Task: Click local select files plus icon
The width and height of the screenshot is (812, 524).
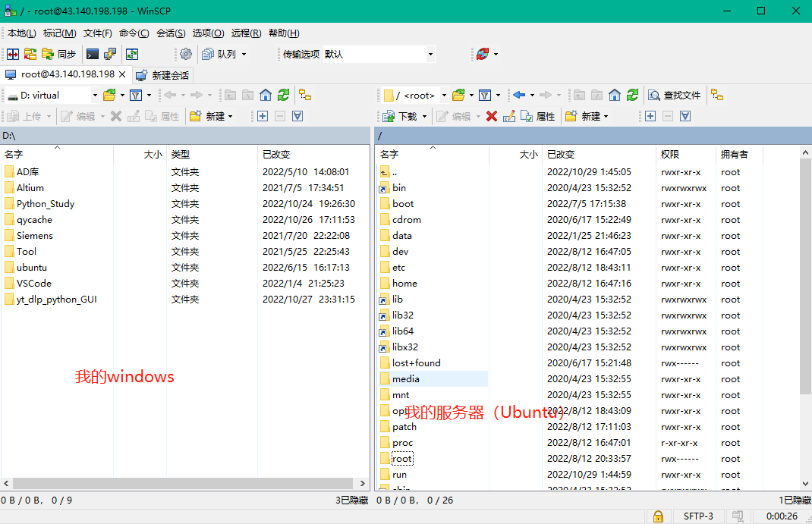Action: pyautogui.click(x=263, y=116)
